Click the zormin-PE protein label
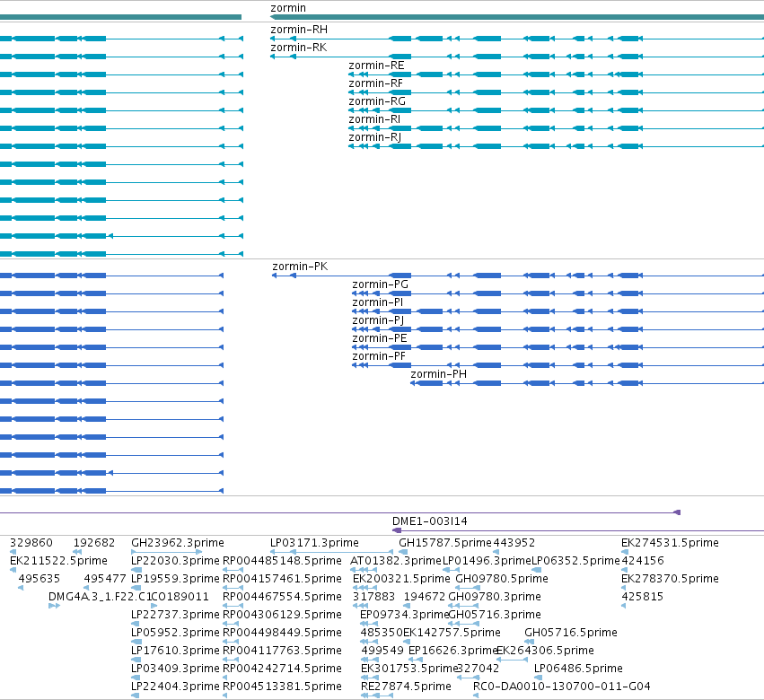The height and width of the screenshot is (700, 764). click(379, 339)
